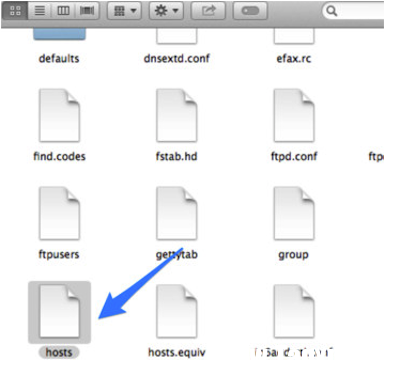Screen dimensions: 400x376
Task: Open the gear Action menu
Action: tap(167, 11)
